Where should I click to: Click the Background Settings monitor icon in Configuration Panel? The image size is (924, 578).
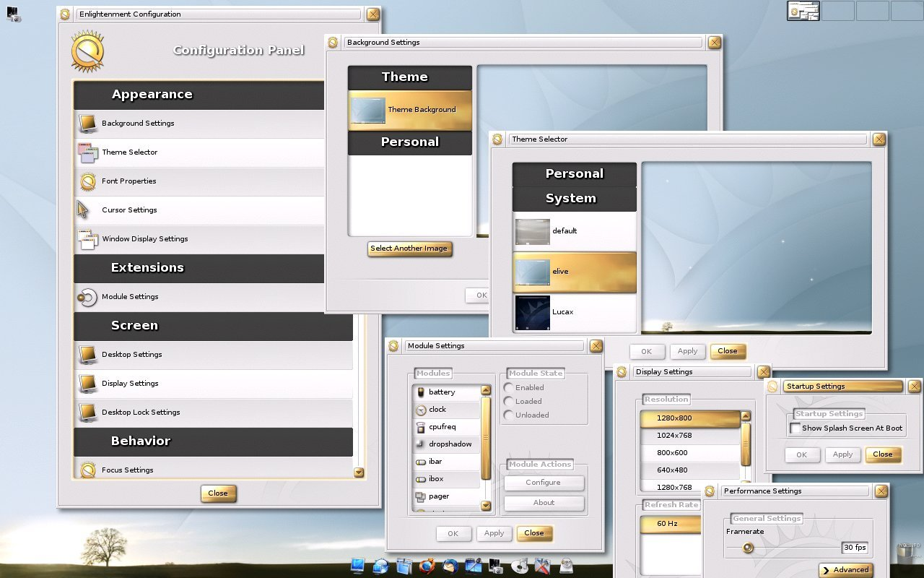click(88, 124)
